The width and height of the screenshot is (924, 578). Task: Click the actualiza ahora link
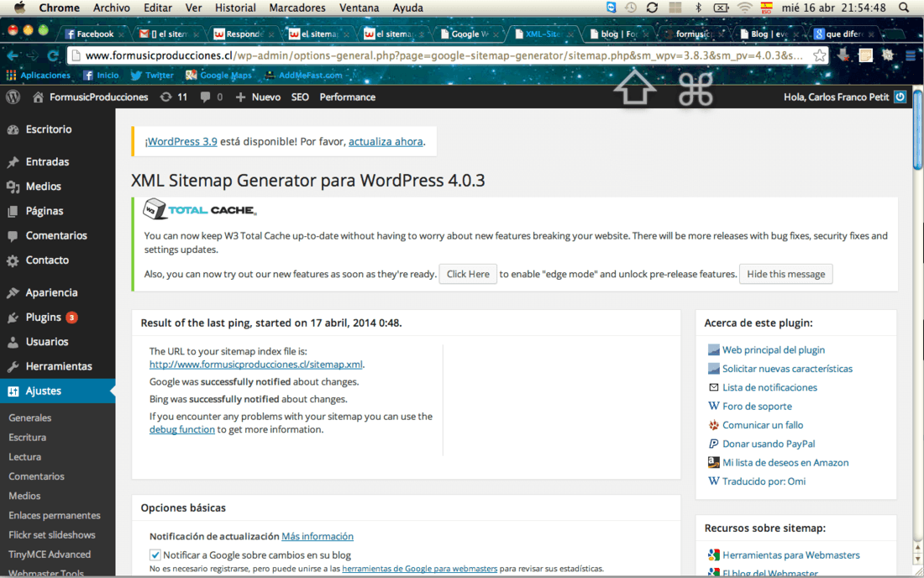pos(386,141)
